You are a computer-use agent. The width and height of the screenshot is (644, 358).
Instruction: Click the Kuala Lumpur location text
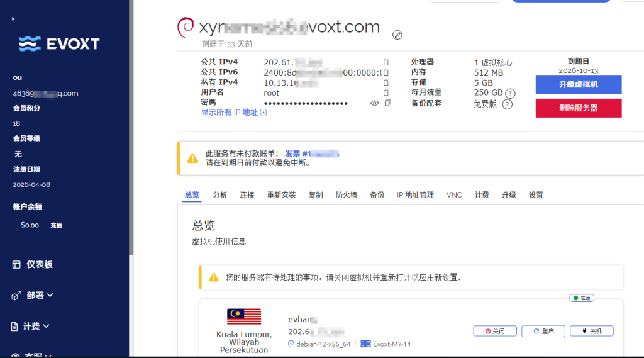[x=244, y=342]
